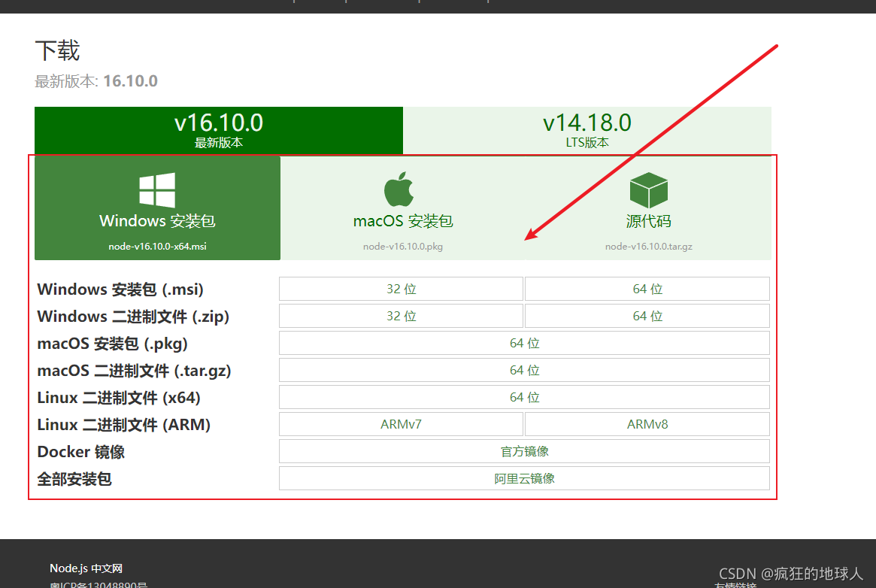
Task: Click the Linux 二进制文件 (x64) label
Action: point(119,398)
